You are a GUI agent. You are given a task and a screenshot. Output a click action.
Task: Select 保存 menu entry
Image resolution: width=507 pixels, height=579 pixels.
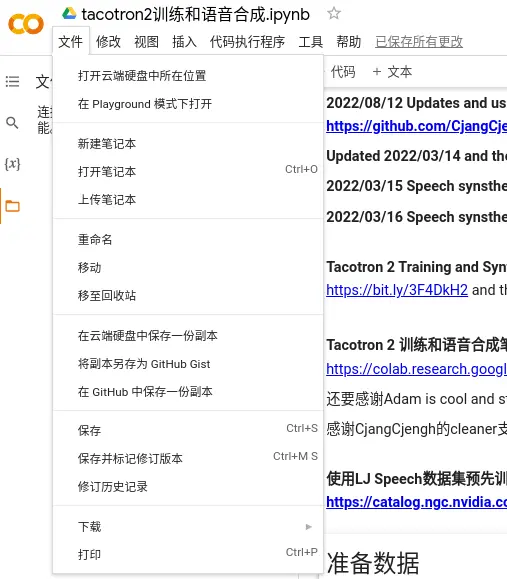coord(188,431)
